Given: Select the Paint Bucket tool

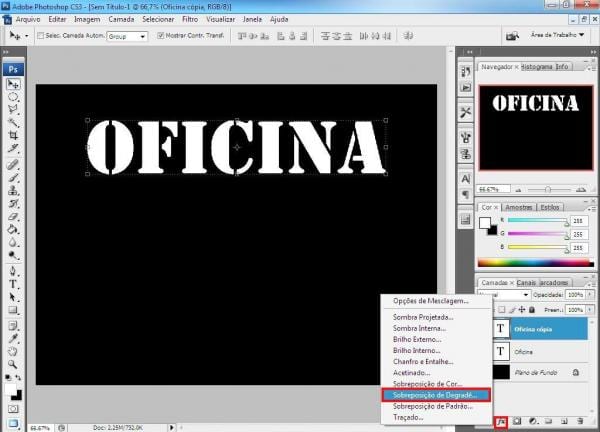Looking at the screenshot, I should (13, 229).
